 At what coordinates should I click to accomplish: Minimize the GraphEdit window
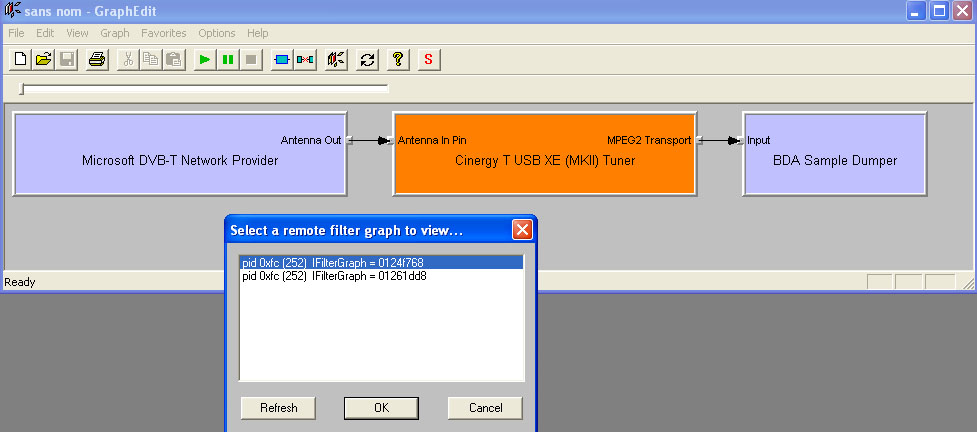(917, 11)
